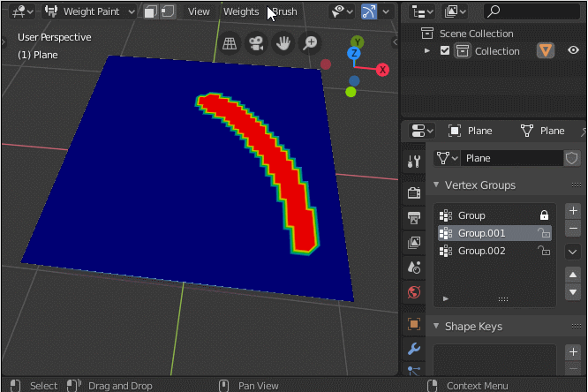Click the red X axis gizmo handle
This screenshot has width=588, height=392.
pyautogui.click(x=382, y=70)
